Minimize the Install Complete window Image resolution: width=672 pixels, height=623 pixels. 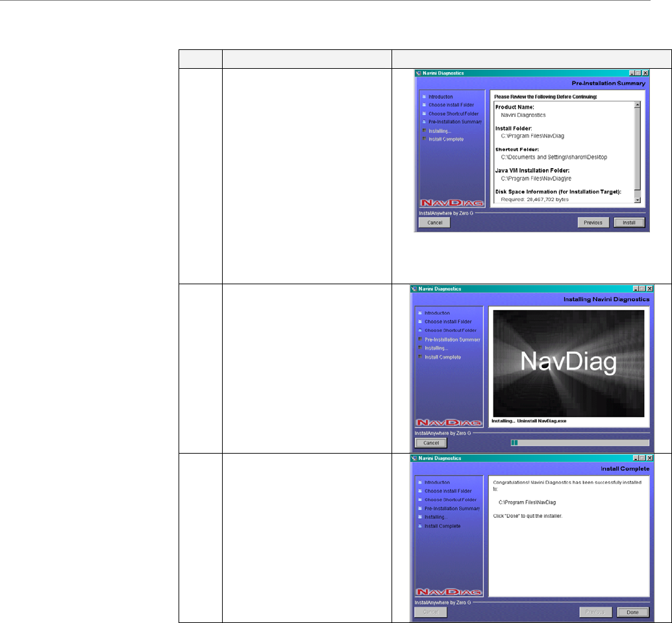coord(636,458)
